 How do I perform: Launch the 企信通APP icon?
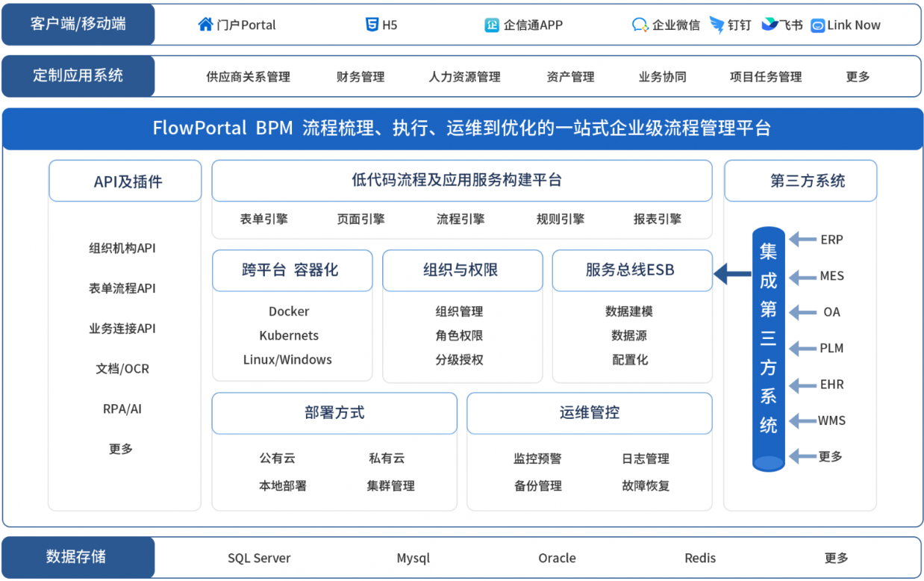[x=491, y=24]
